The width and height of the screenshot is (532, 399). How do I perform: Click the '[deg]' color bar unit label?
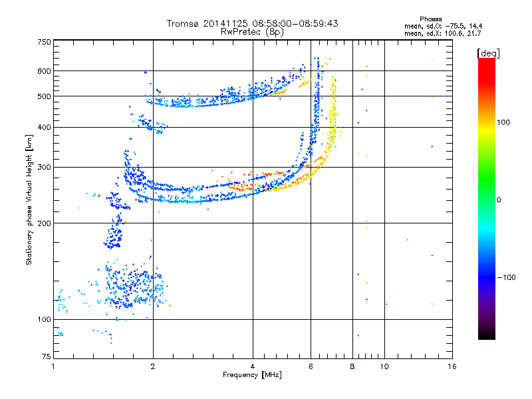(488, 53)
